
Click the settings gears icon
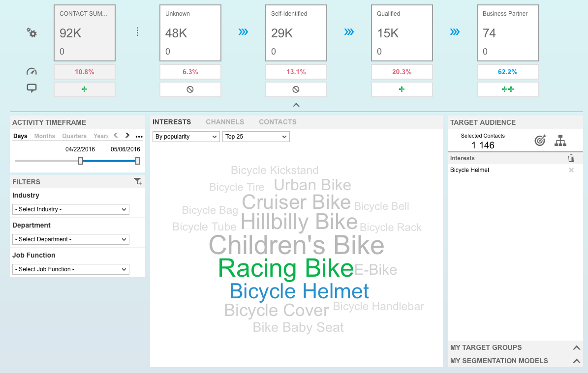click(32, 33)
